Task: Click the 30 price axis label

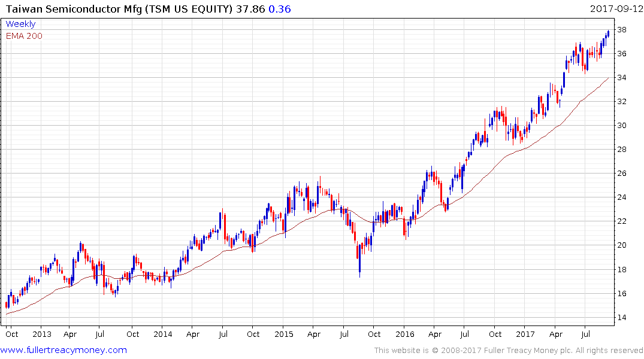Action: [622, 126]
